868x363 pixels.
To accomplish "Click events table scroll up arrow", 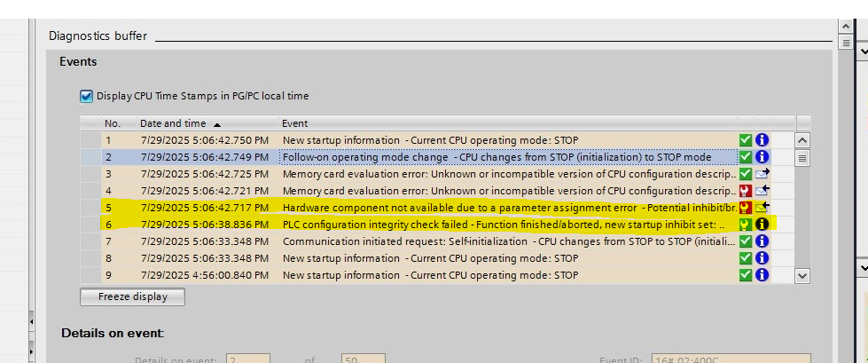I will coord(802,141).
